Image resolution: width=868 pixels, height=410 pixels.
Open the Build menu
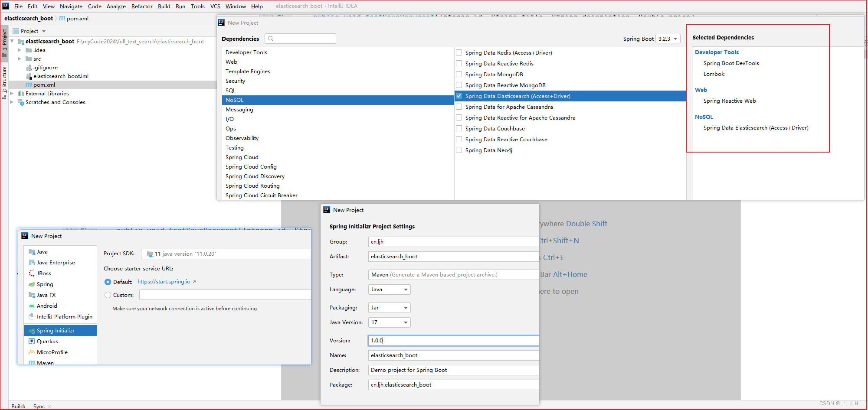click(x=164, y=6)
